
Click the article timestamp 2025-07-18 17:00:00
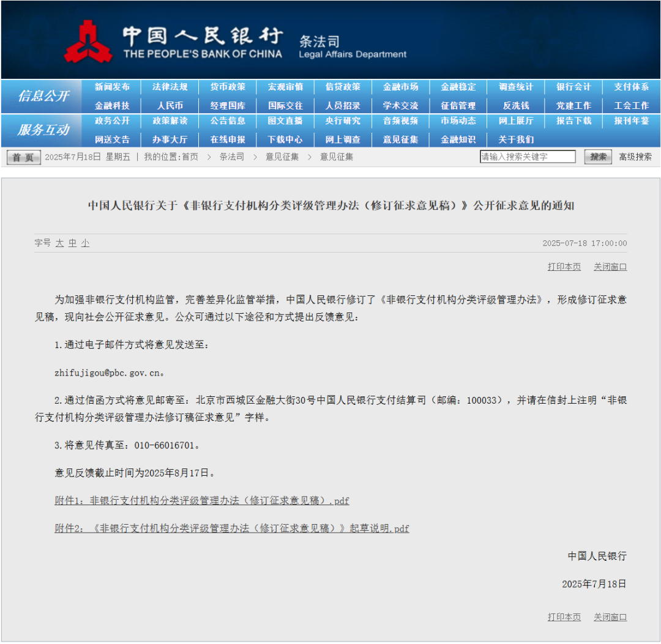coord(584,243)
